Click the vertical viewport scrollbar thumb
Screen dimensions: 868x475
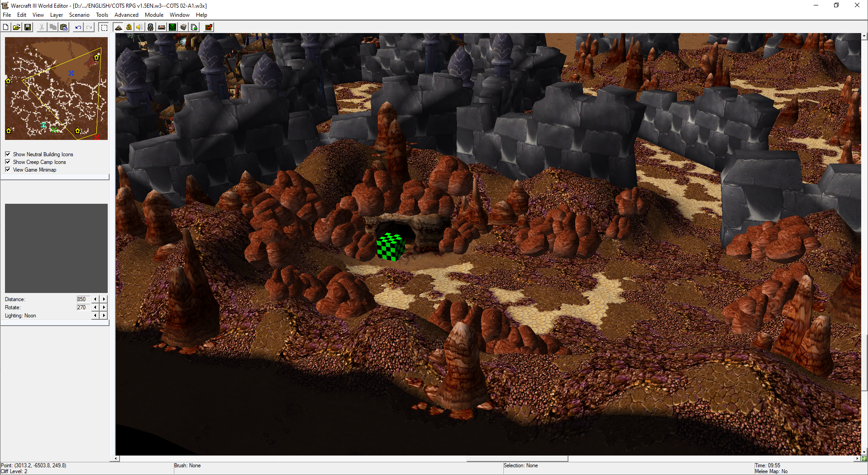click(x=864, y=362)
